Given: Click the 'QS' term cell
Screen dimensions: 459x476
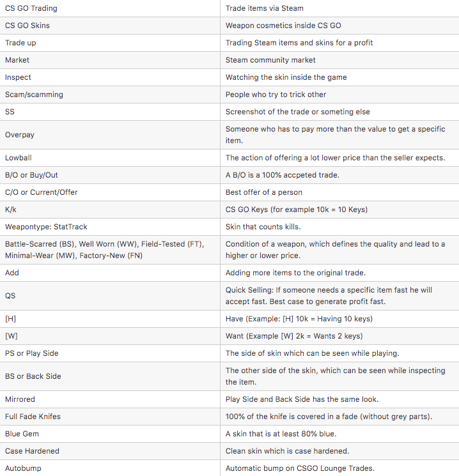Looking at the screenshot, I should 10,296.
